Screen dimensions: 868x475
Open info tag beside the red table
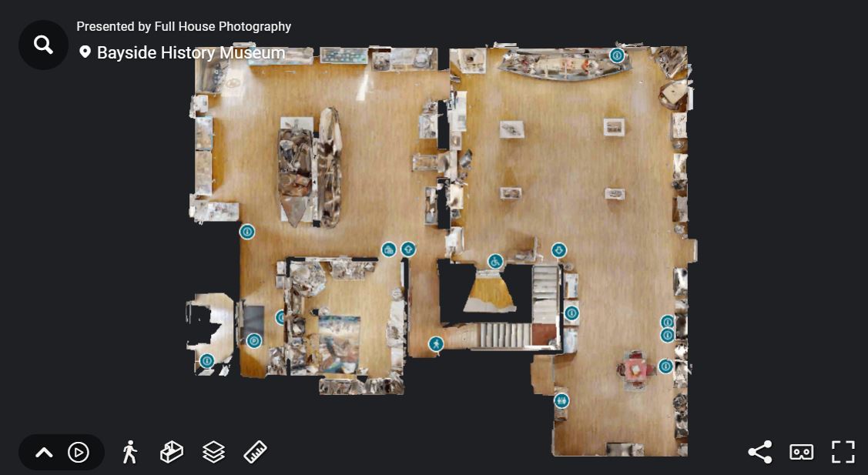(665, 366)
